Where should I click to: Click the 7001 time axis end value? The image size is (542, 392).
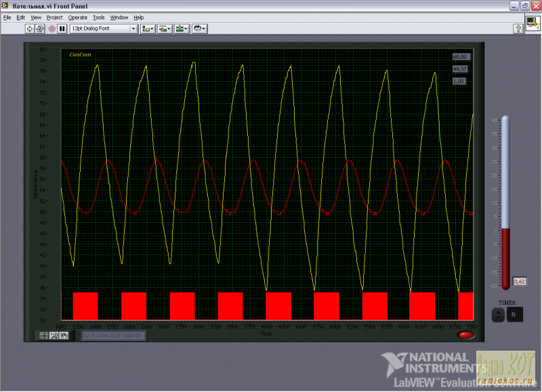472,326
